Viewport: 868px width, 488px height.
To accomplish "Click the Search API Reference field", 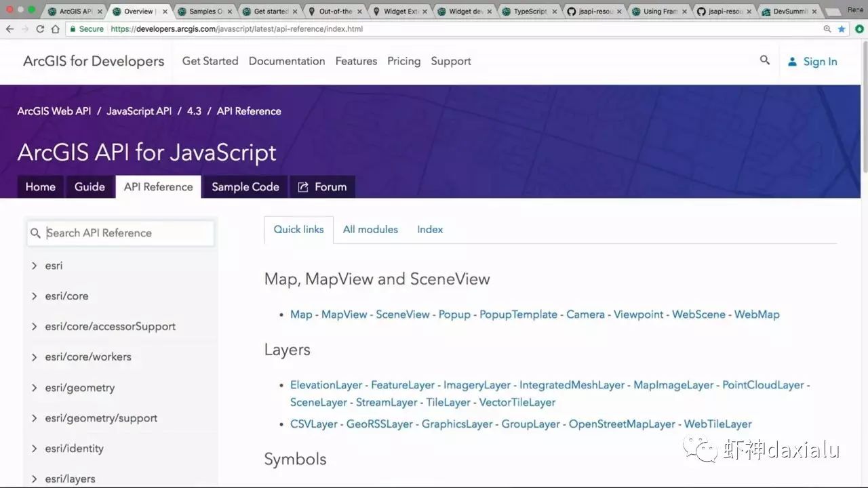I will [121, 233].
